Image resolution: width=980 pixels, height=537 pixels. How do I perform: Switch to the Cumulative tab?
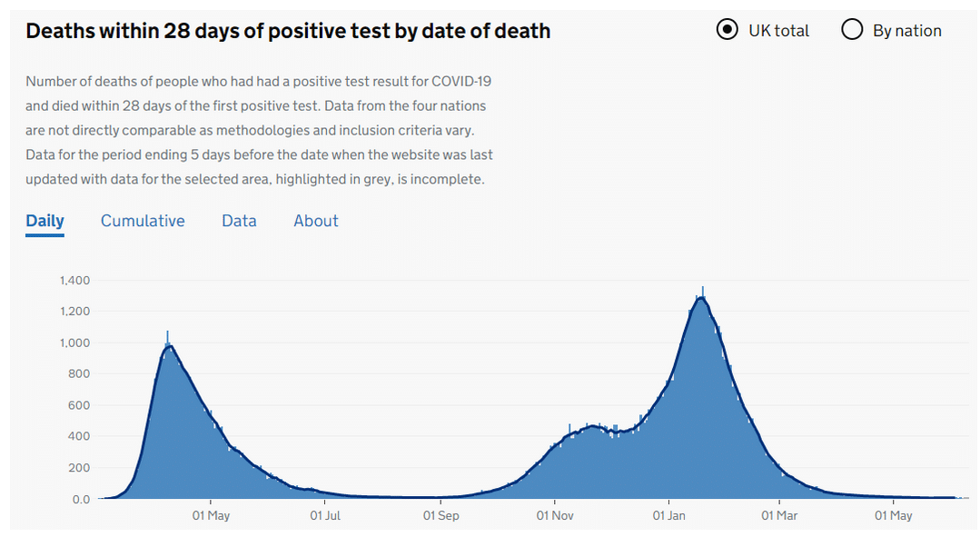[143, 221]
